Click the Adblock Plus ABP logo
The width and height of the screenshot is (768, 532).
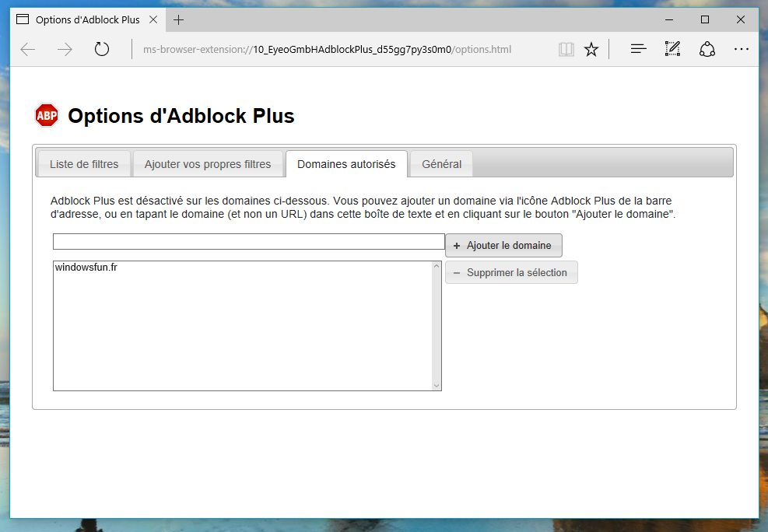pos(47,115)
